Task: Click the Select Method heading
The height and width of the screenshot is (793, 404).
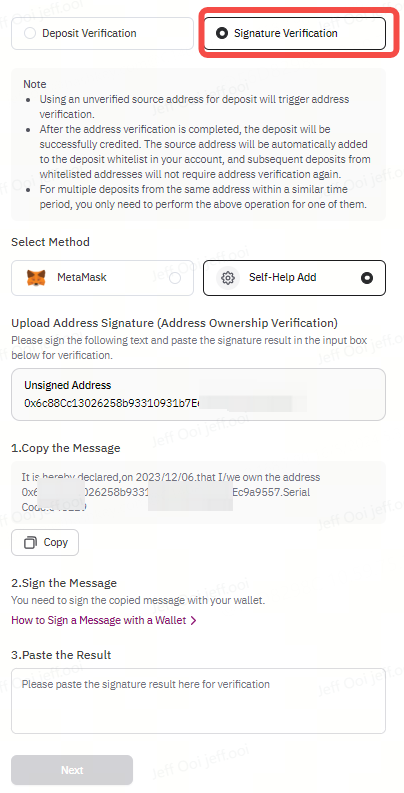Action: tap(51, 242)
